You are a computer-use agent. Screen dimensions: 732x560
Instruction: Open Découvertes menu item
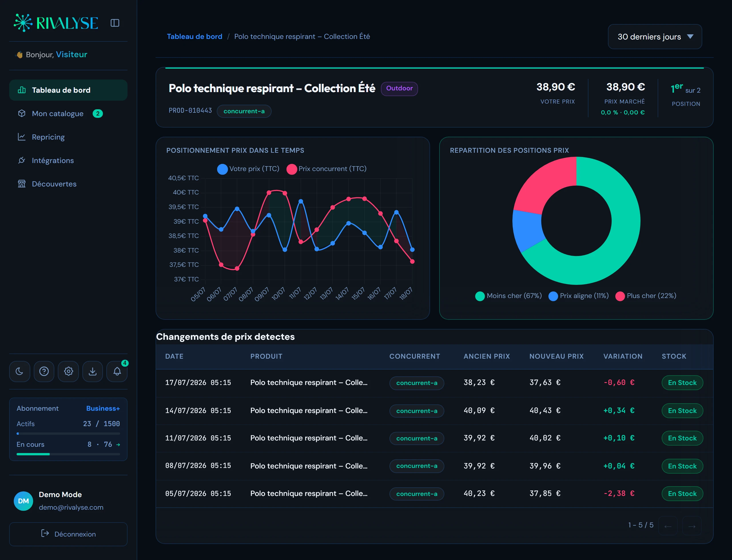68,184
